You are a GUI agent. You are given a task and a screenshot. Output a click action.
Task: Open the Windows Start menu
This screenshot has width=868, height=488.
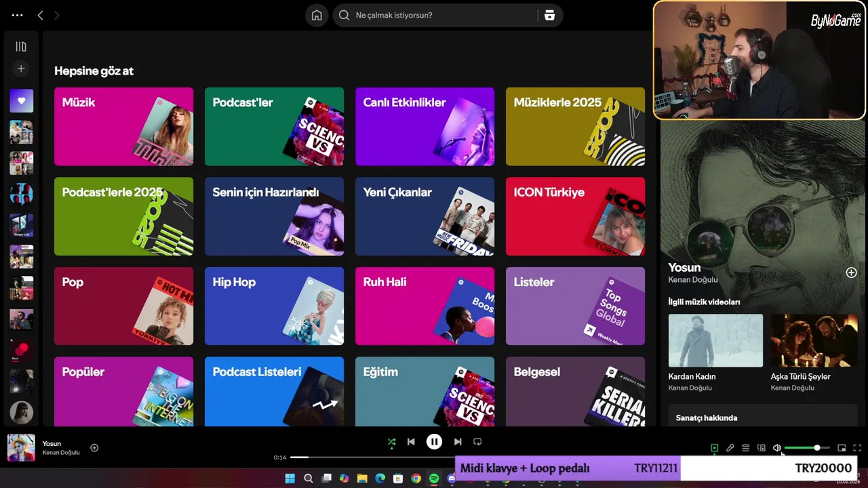pos(290,479)
